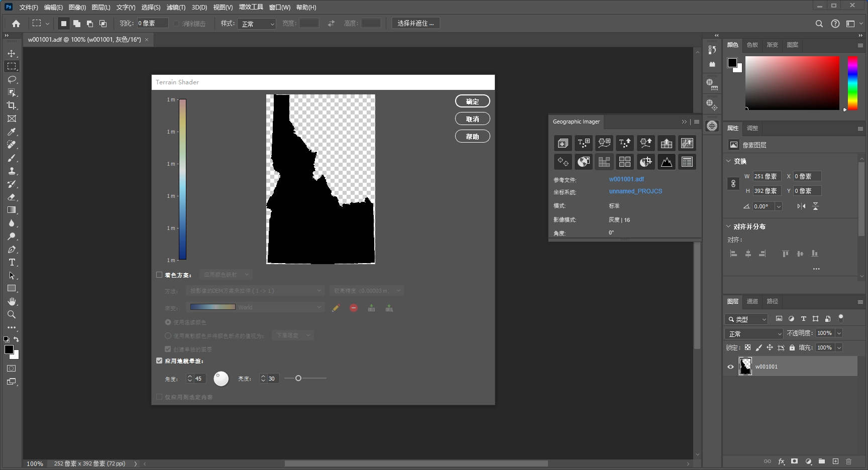
Task: Collapse the 变换 section
Action: click(x=729, y=161)
